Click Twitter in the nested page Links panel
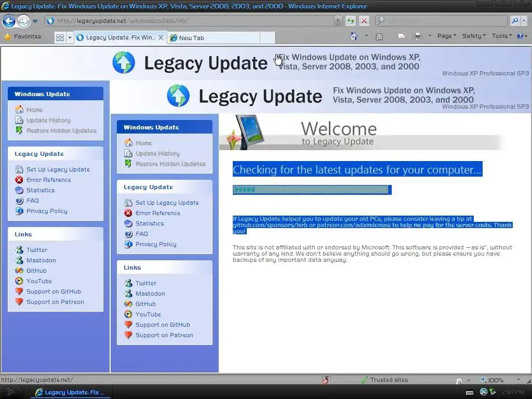The height and width of the screenshot is (399, 532). point(146,283)
